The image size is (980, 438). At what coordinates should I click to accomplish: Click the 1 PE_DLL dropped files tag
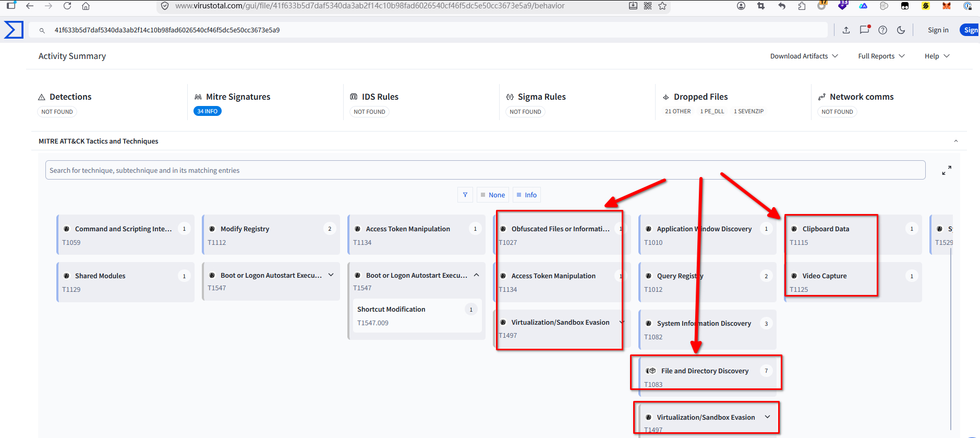tap(712, 111)
